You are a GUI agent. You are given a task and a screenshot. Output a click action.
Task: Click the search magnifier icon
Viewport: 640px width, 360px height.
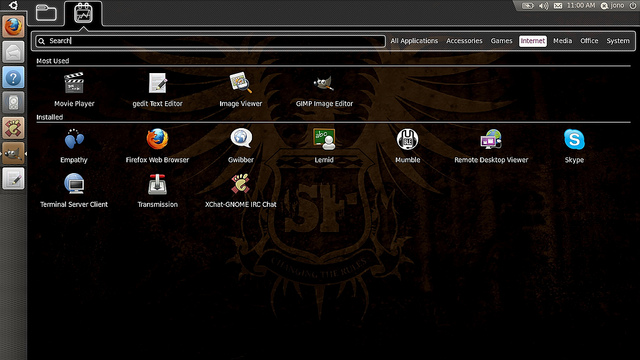pos(41,41)
